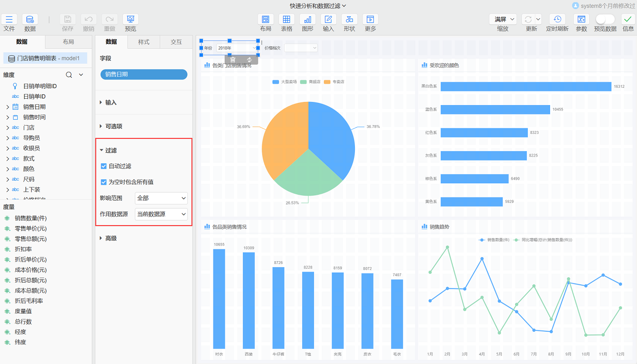This screenshot has width=637, height=364.
Task: Click the search icon beside 维度
Action: (69, 75)
